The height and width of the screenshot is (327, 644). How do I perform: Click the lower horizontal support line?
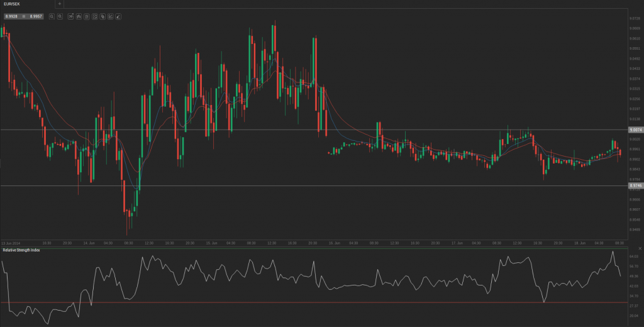point(314,186)
